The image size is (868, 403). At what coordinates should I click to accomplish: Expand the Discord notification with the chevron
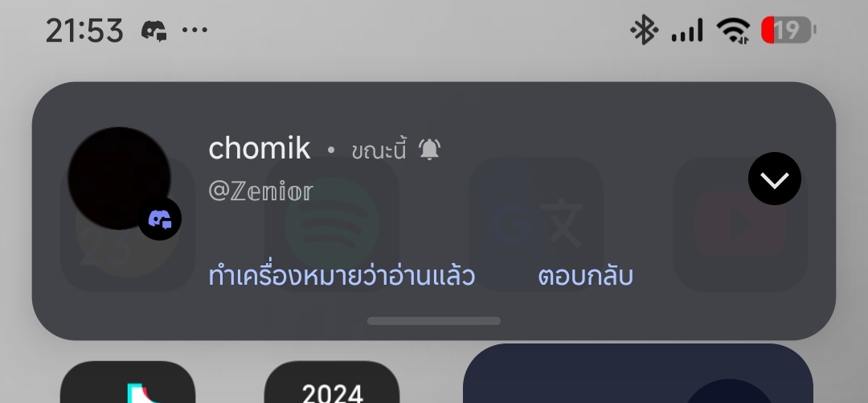pos(775,179)
